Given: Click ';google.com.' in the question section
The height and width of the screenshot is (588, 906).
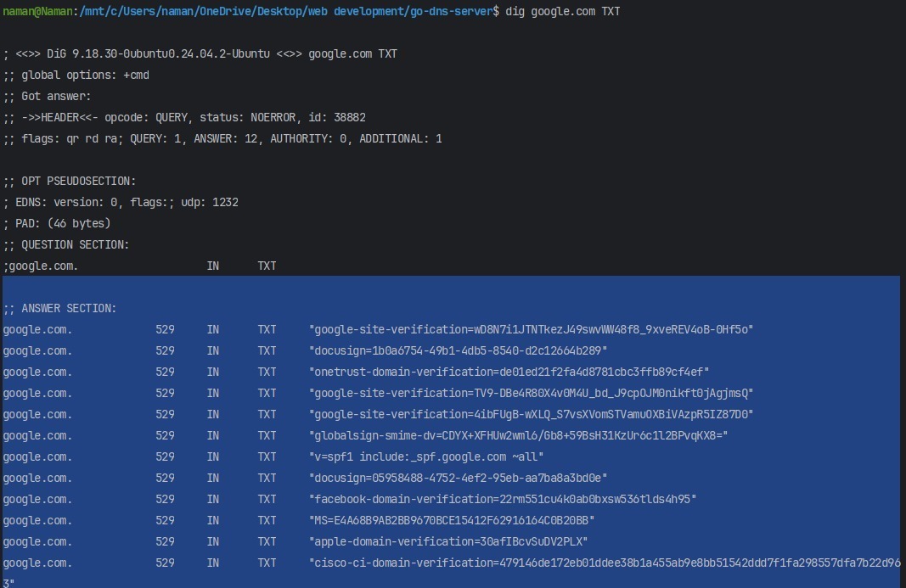Looking at the screenshot, I should click(x=41, y=266).
